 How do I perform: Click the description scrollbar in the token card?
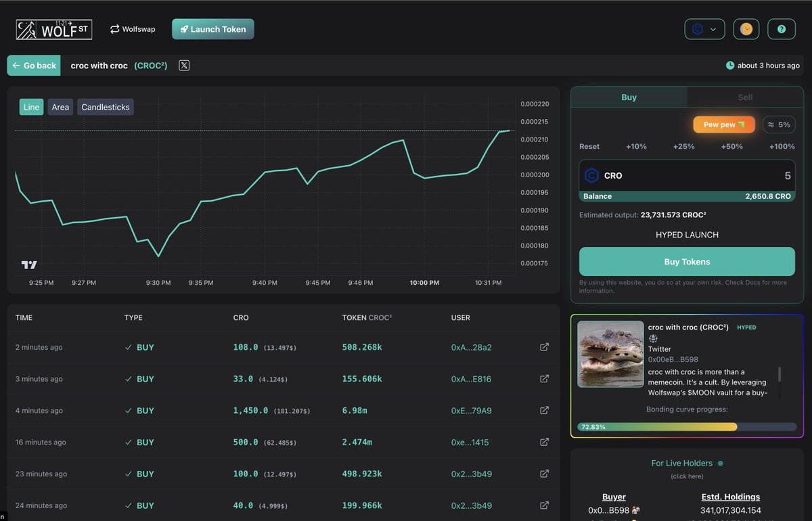click(x=780, y=374)
